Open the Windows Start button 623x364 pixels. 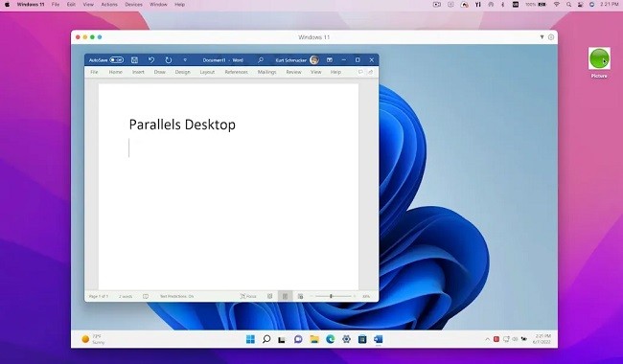(x=250, y=339)
